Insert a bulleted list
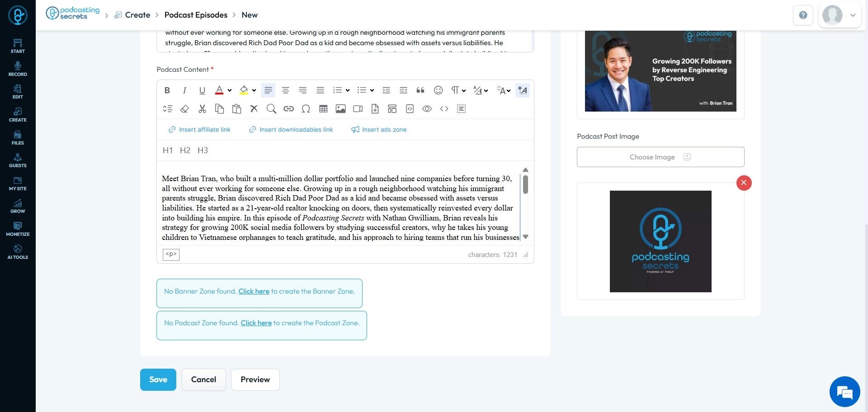 [362, 90]
